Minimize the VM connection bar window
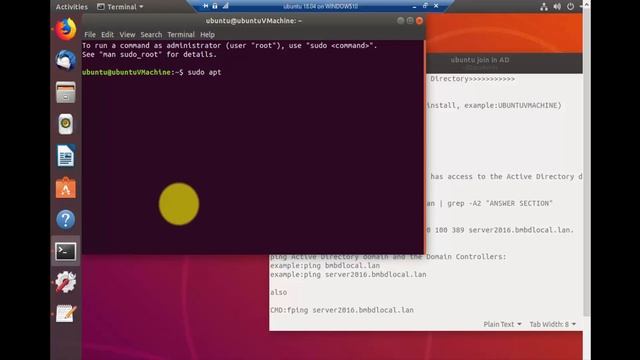Viewport: 640px width, 360px height. (414, 7)
